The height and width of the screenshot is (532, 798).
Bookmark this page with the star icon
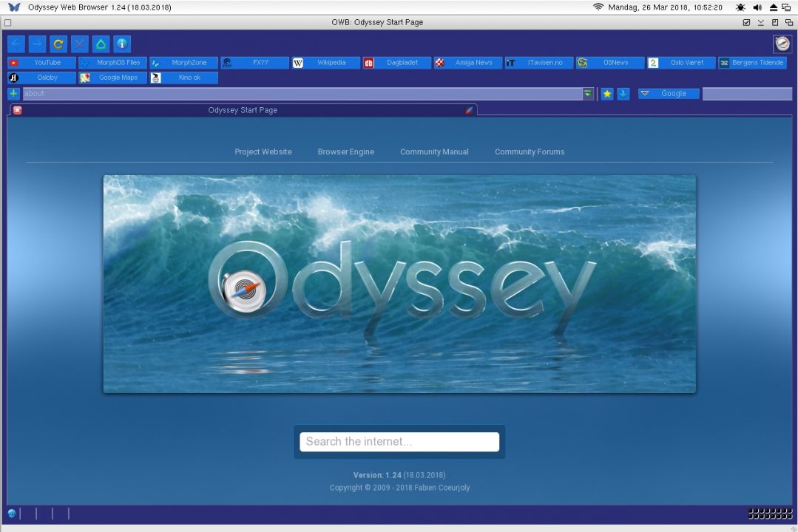[606, 94]
